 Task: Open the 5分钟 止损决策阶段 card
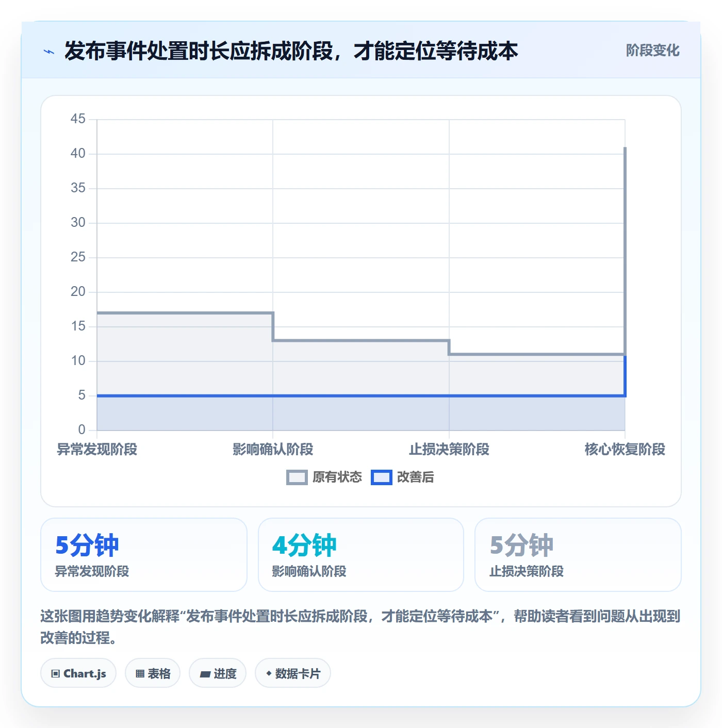coord(578,555)
